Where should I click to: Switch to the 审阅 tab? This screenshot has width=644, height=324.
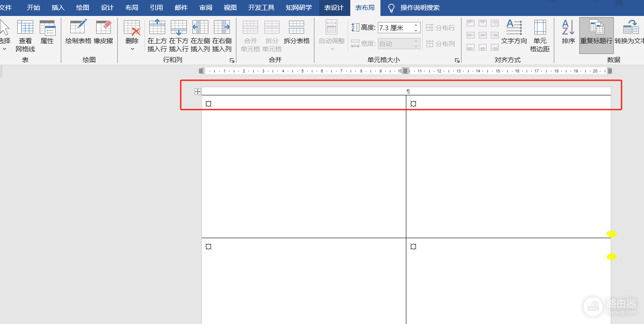coord(206,8)
